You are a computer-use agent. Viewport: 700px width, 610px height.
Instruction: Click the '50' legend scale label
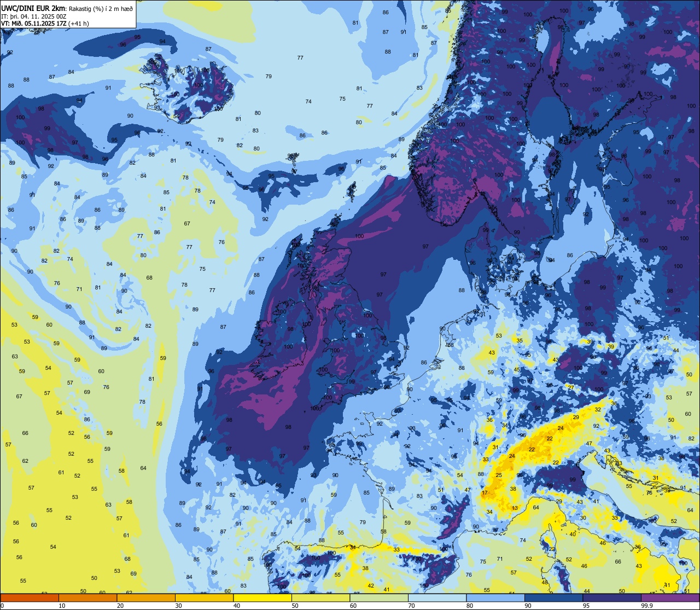pos(295,606)
